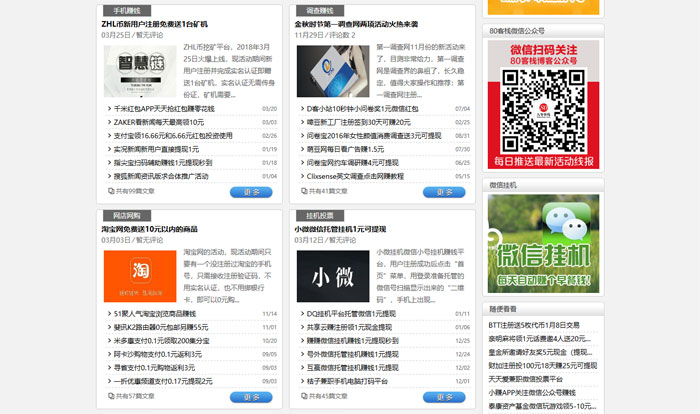Open the 手机赚钱 category tab
This screenshot has height=414, width=700.
pos(127,11)
